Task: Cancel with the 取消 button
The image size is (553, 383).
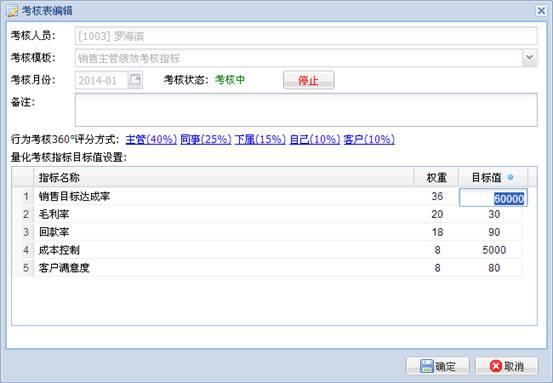Action: (x=506, y=366)
